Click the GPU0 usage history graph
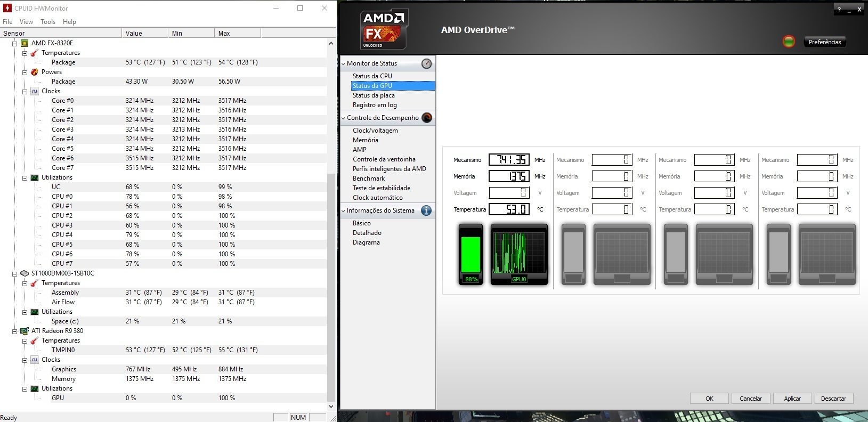 click(x=519, y=254)
